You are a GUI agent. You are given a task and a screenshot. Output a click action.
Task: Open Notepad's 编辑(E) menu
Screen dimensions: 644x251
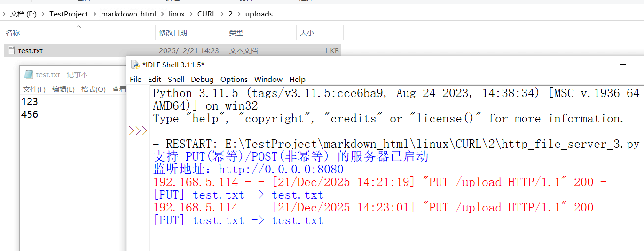tap(63, 89)
